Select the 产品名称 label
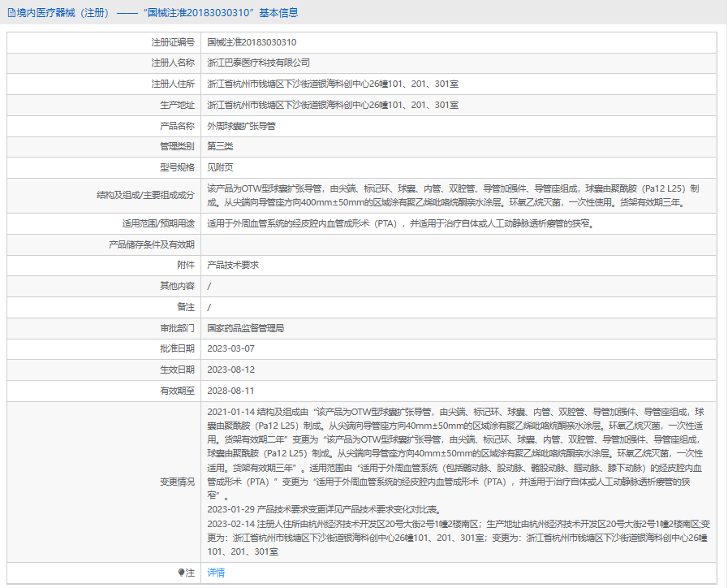 [178, 126]
